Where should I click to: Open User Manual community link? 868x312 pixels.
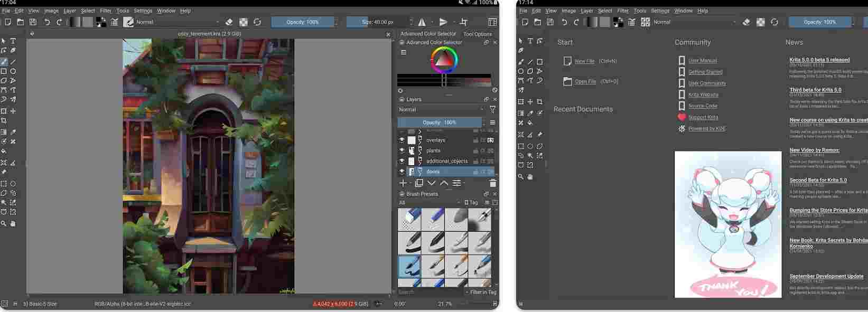click(x=702, y=61)
